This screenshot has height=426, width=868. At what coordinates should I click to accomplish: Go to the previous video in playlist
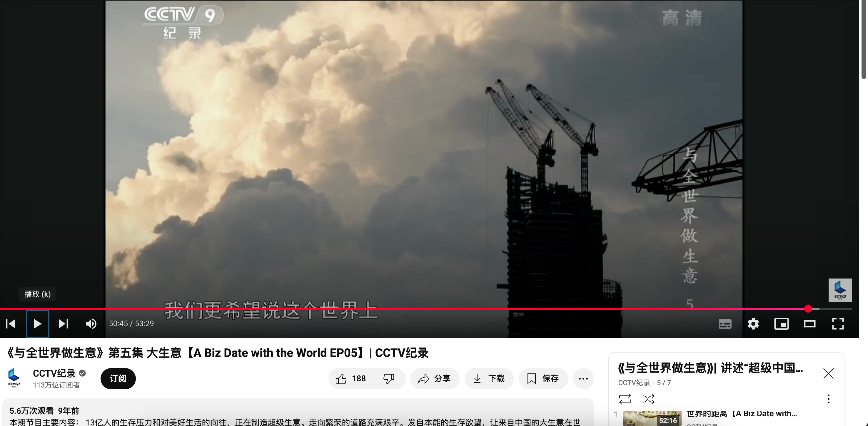click(x=11, y=324)
